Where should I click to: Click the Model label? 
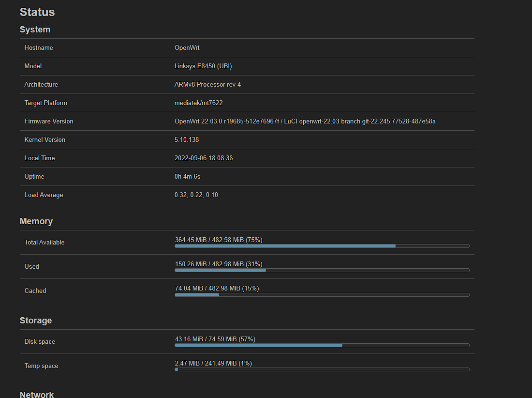pos(33,66)
